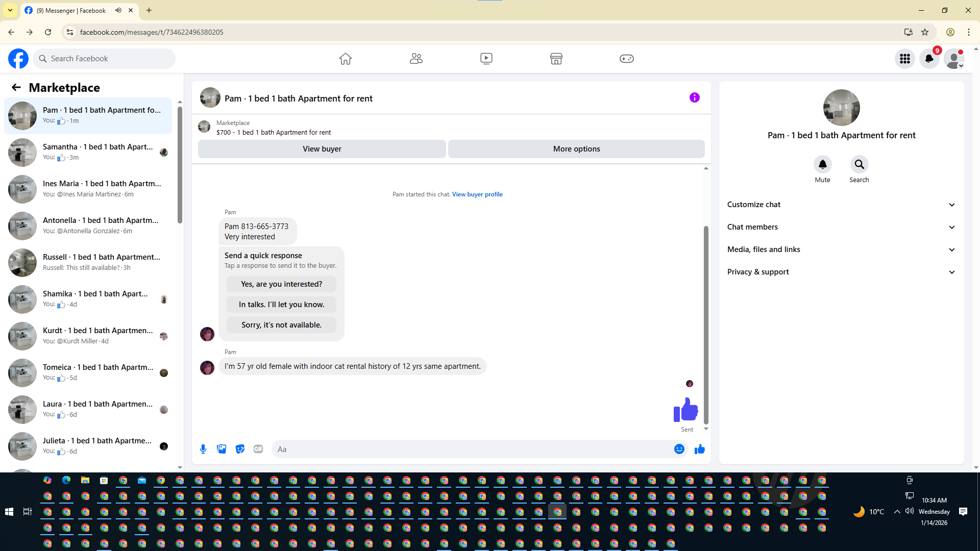Open conversation information purple icon
This screenshot has height=551, width=980.
(x=694, y=97)
